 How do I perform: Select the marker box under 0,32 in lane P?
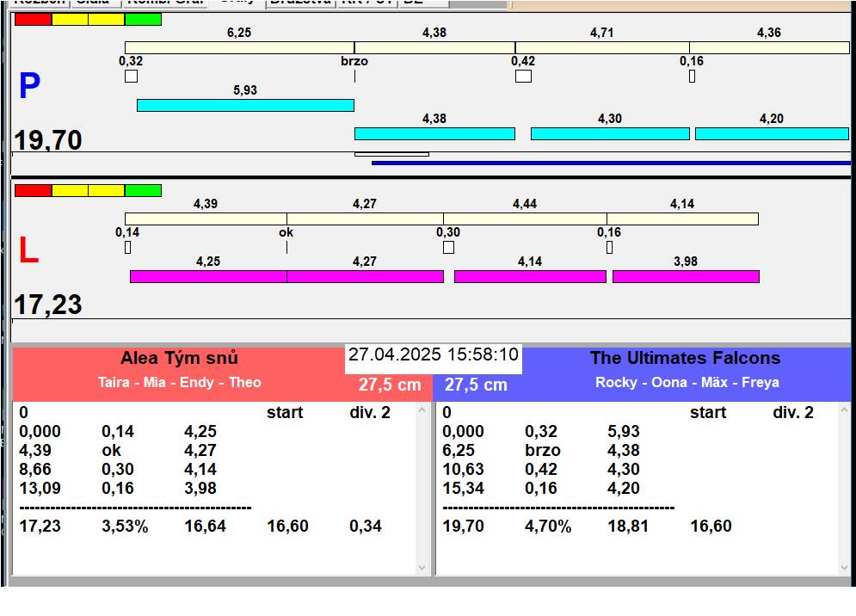(x=131, y=76)
